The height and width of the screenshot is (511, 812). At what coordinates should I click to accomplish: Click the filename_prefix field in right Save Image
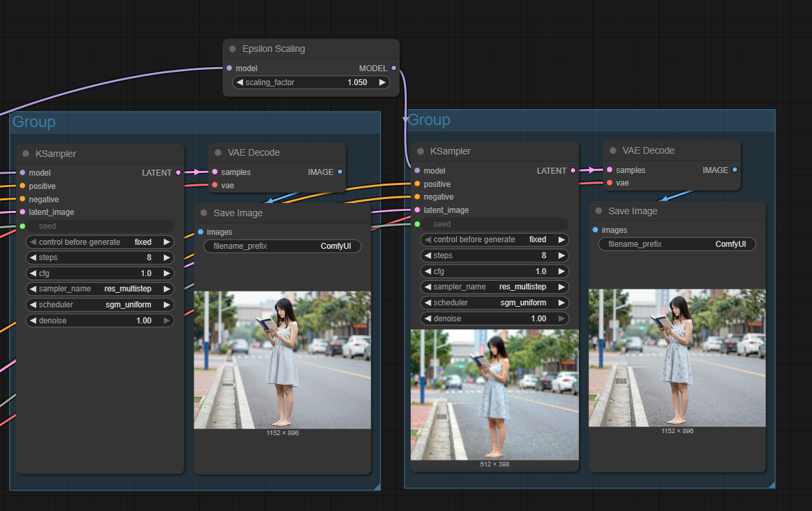pyautogui.click(x=677, y=244)
